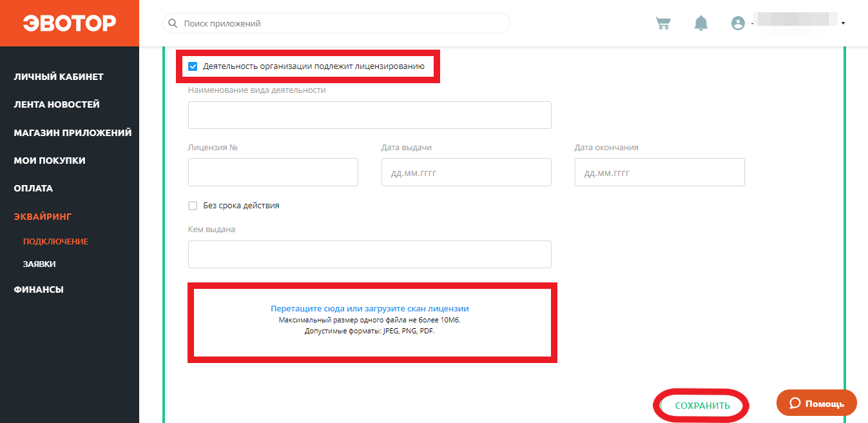Click the search magnifier icon
The width and height of the screenshot is (868, 423).
pyautogui.click(x=173, y=23)
